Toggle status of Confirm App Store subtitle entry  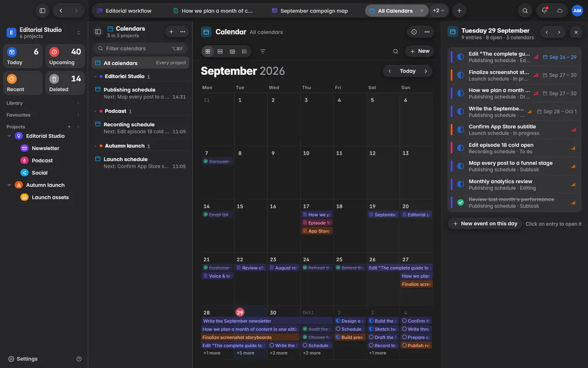pos(461,130)
